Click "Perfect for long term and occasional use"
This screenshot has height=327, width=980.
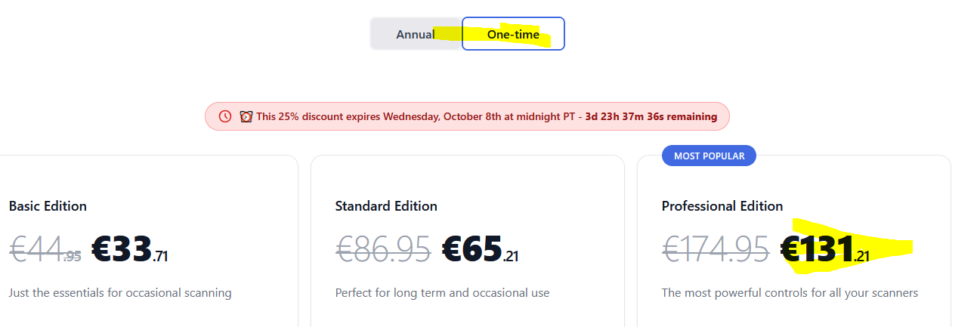[442, 293]
